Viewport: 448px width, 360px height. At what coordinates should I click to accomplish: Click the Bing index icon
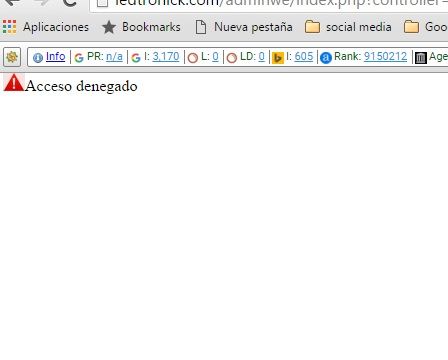pos(278,58)
